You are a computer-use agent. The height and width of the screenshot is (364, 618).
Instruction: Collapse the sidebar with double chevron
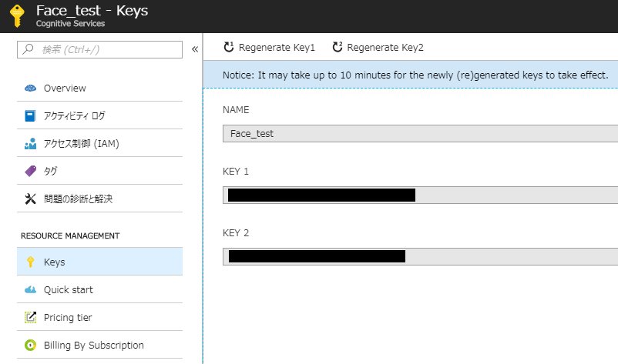point(195,49)
